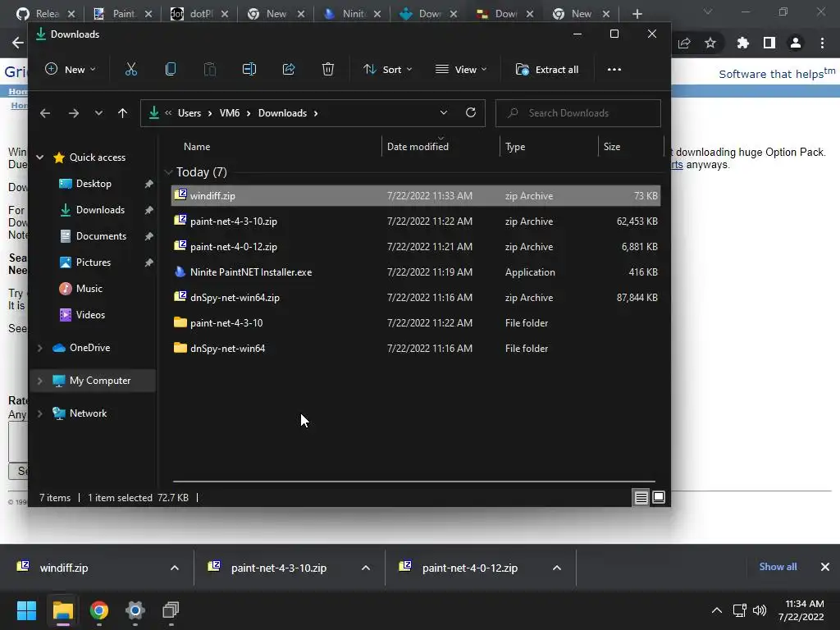Open the See more three-dots menu

[x=614, y=69]
